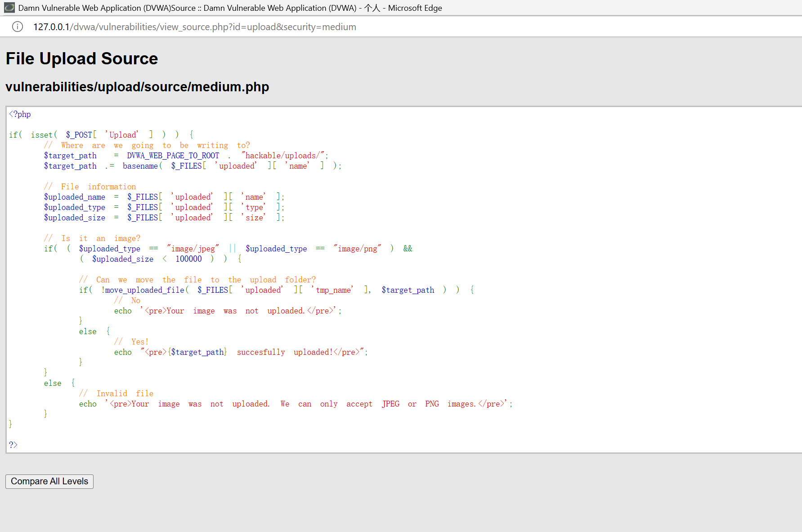Screen dimensions: 802x532
Task: Click the Compare All Levels button
Action: [x=49, y=481]
